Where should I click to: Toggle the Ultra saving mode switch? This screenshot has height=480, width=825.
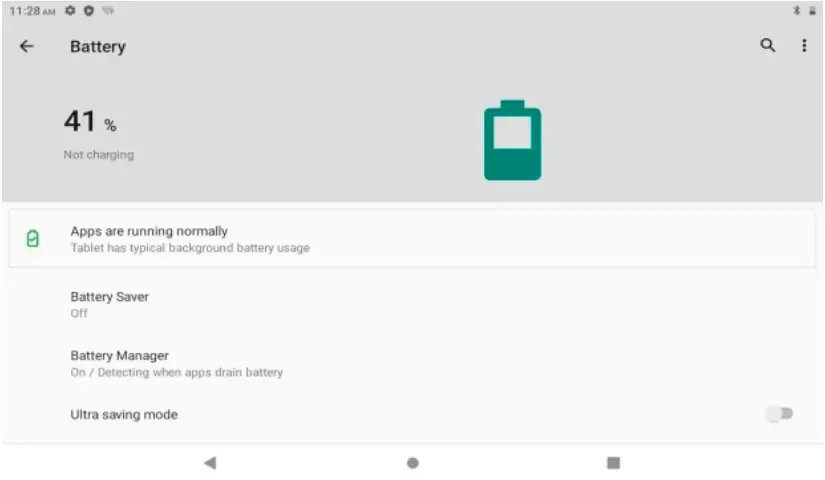click(780, 414)
